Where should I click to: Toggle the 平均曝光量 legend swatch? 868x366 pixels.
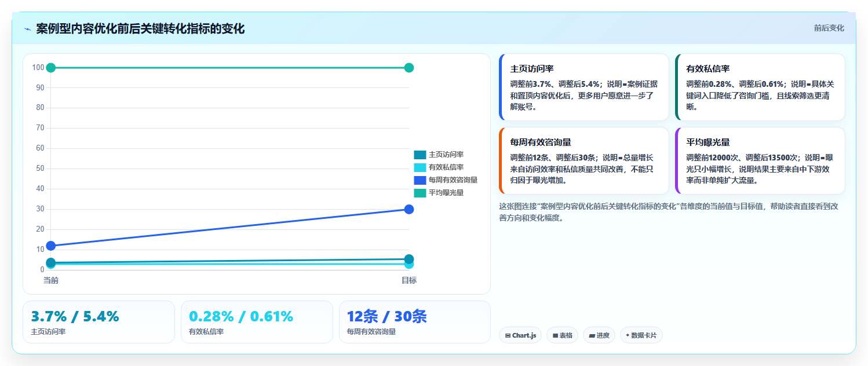tap(420, 193)
